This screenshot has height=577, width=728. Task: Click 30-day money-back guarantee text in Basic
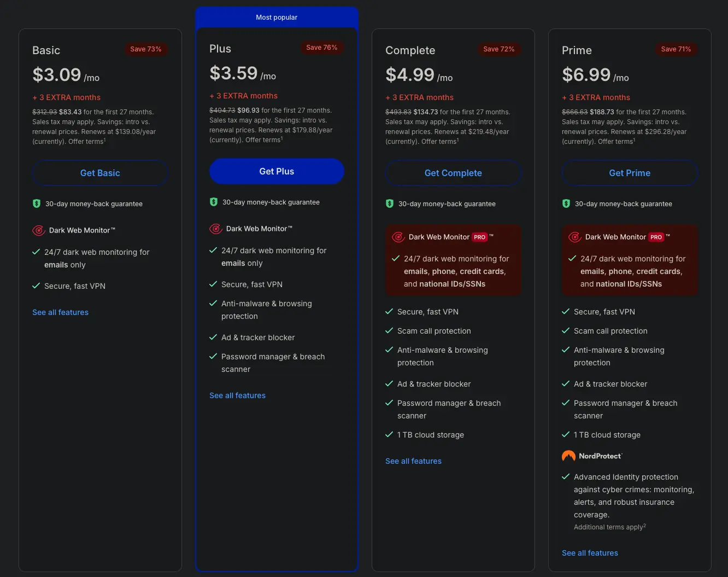point(94,204)
